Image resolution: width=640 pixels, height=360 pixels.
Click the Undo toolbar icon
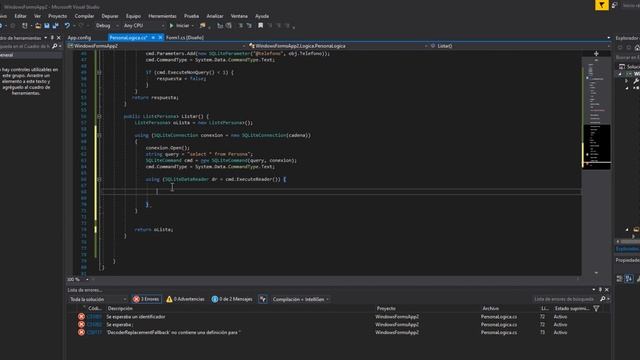click(67, 26)
